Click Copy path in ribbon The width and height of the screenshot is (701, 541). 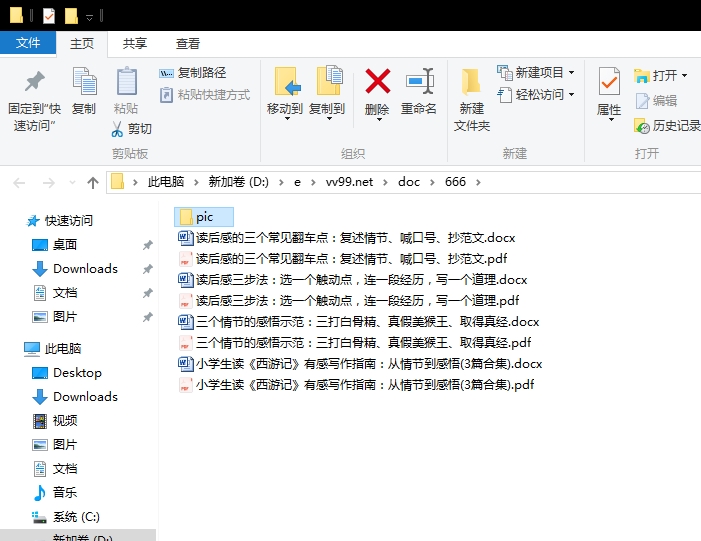[x=193, y=72]
